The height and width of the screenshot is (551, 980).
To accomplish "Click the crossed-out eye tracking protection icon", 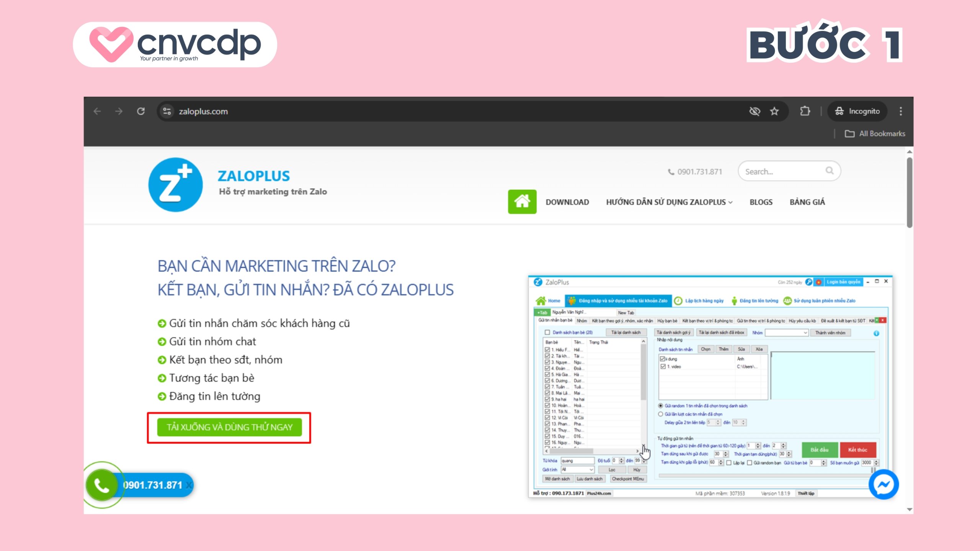I will [755, 111].
